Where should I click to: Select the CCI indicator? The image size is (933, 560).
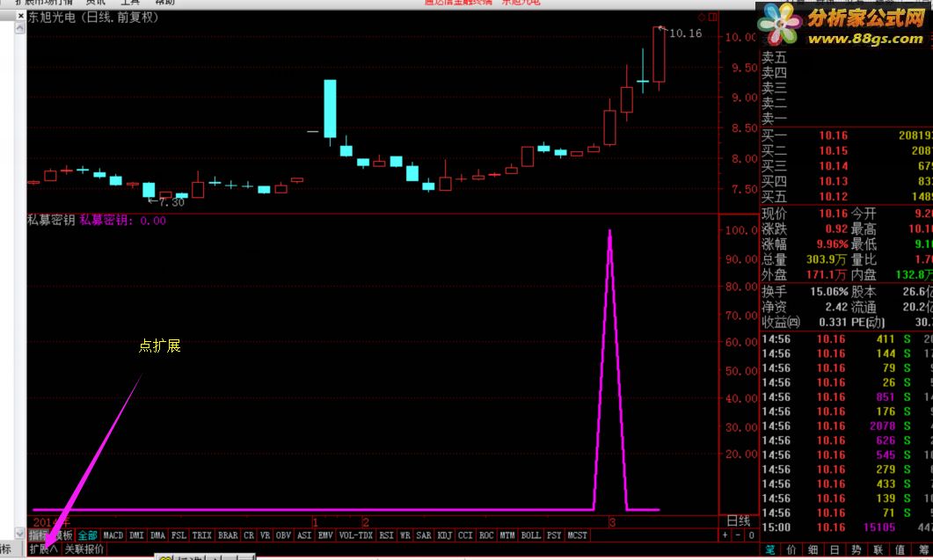click(x=465, y=535)
